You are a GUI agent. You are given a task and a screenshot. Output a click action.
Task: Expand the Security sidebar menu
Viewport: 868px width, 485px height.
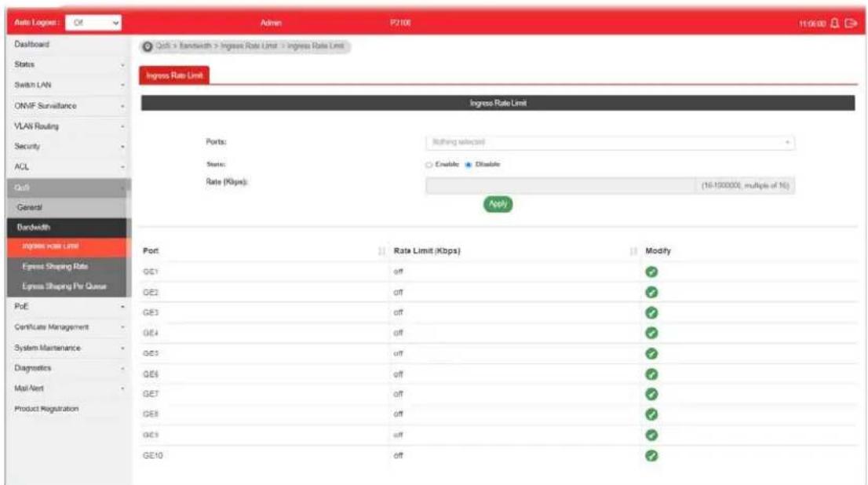[x=68, y=146]
